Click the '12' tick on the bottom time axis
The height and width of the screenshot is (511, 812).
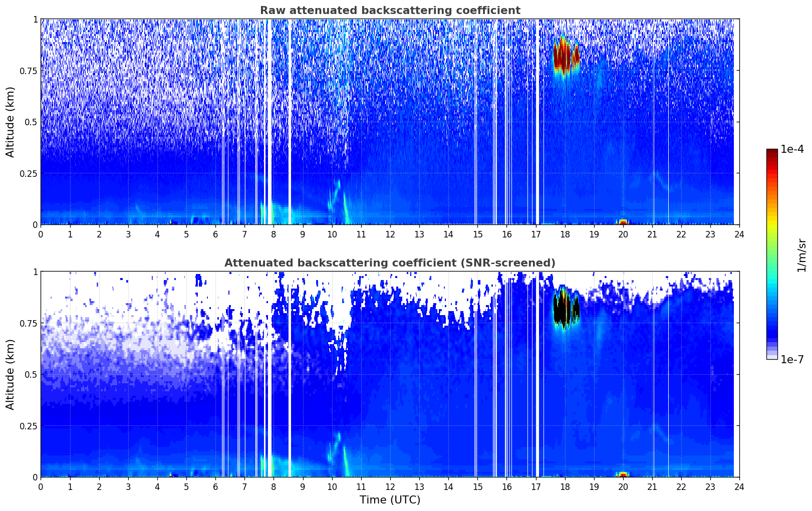click(390, 486)
